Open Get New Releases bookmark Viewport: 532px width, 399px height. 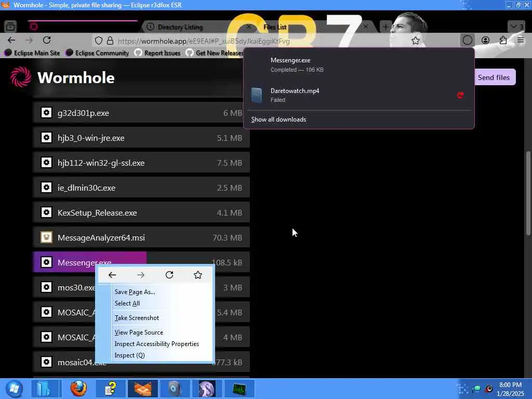215,53
